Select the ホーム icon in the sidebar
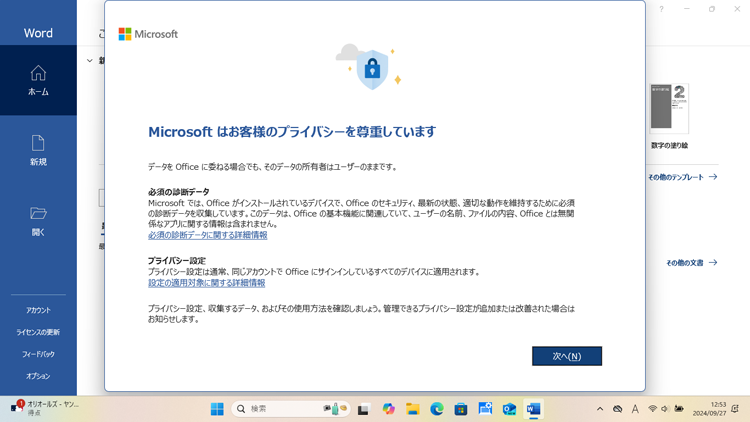Viewport: 750px width, 422px height. pyautogui.click(x=38, y=80)
